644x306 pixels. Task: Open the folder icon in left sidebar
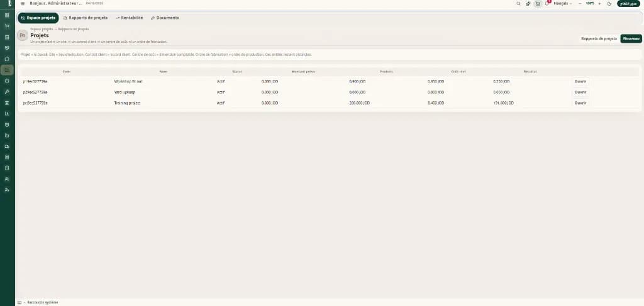(7, 135)
